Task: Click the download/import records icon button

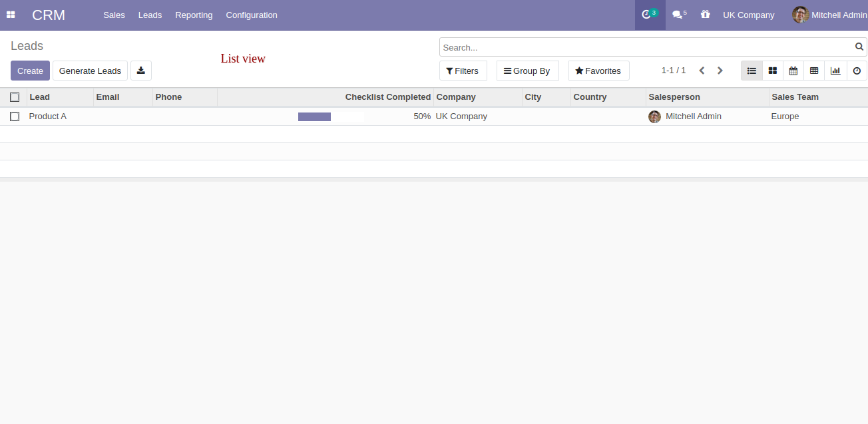Action: (x=141, y=71)
